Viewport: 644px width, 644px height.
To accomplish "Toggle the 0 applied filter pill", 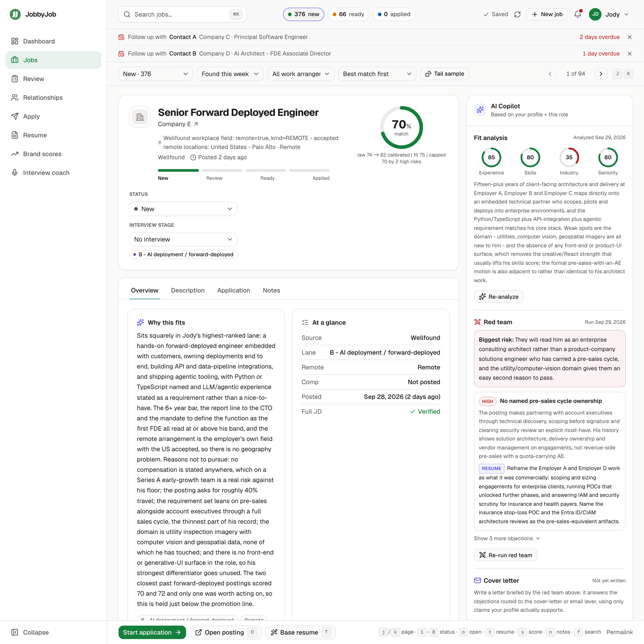I will tap(394, 14).
